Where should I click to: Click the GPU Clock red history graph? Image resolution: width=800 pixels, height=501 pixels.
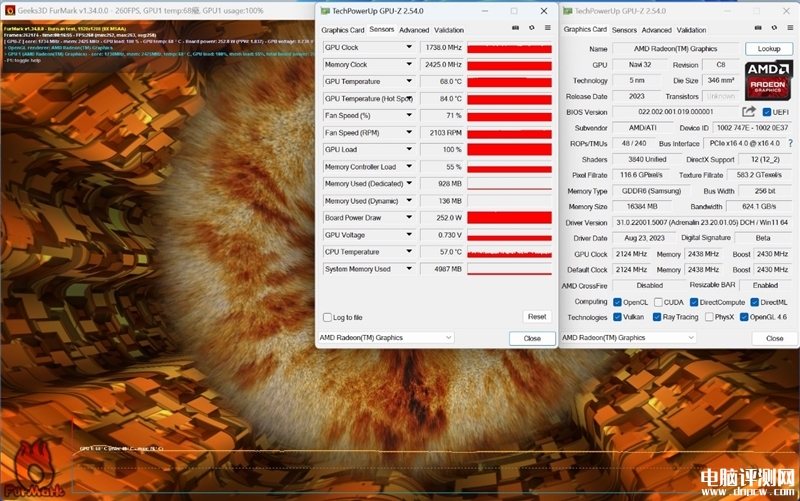coord(509,47)
